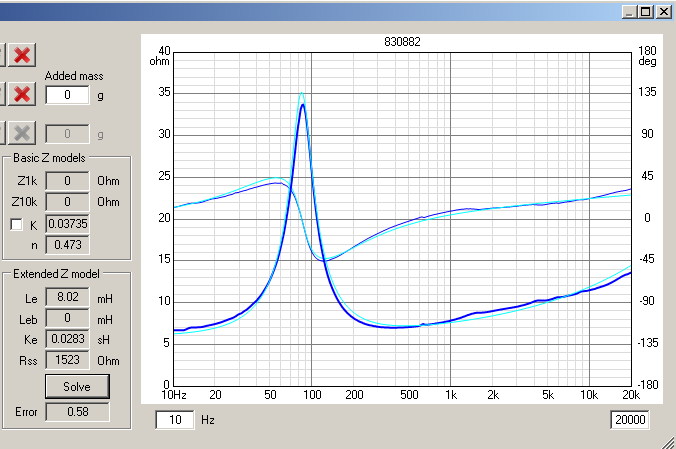This screenshot has height=449, width=676.
Task: Click the red X beside Added mass 0 g
Action: [22, 94]
